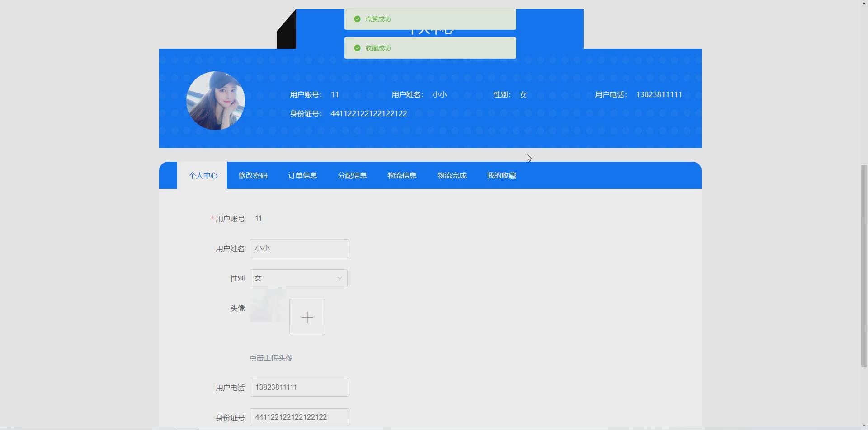Go to 我的收藏 tab
The height and width of the screenshot is (430, 868).
[x=501, y=175]
